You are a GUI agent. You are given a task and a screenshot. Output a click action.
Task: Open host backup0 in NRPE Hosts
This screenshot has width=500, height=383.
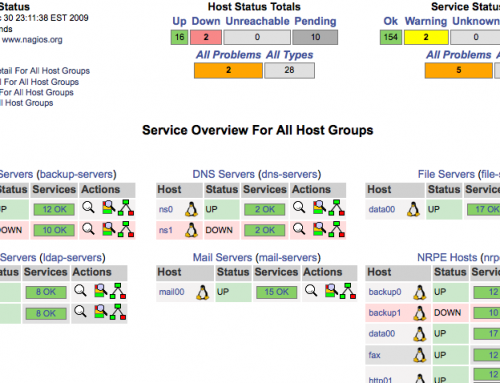point(385,292)
